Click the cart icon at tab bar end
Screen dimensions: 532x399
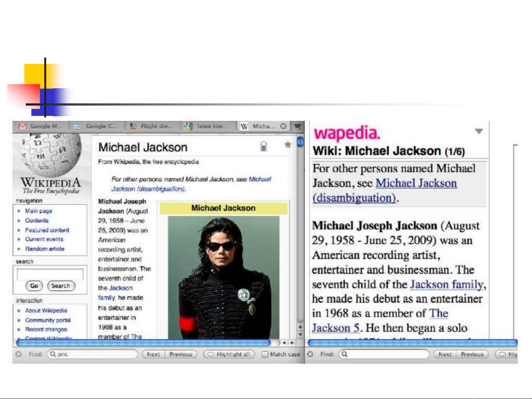click(x=297, y=127)
